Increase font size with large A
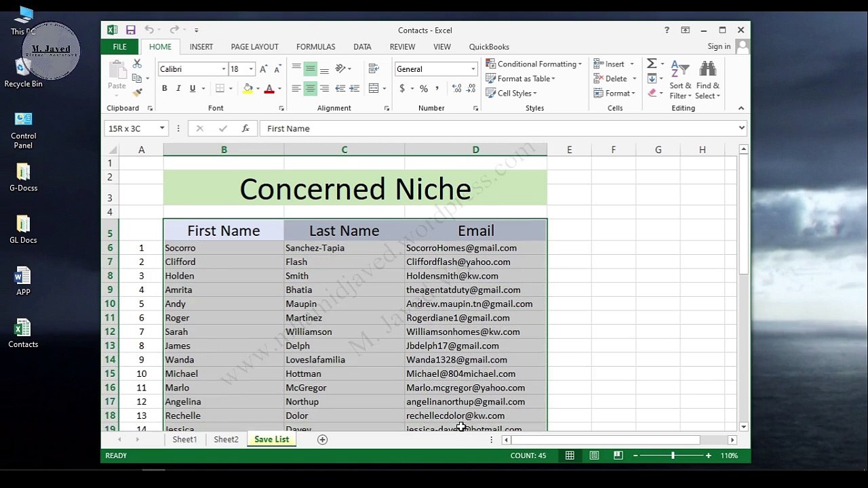Screen dimensions: 868x488 (264, 69)
